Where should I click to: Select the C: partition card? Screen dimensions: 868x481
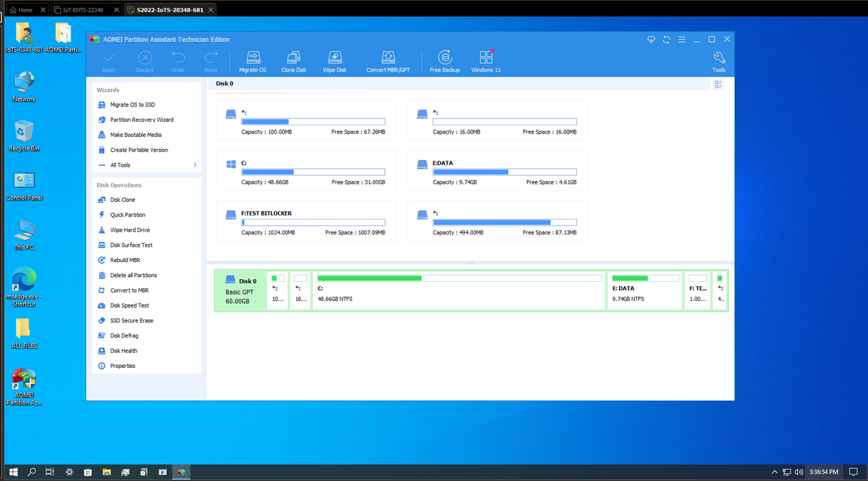click(x=307, y=171)
